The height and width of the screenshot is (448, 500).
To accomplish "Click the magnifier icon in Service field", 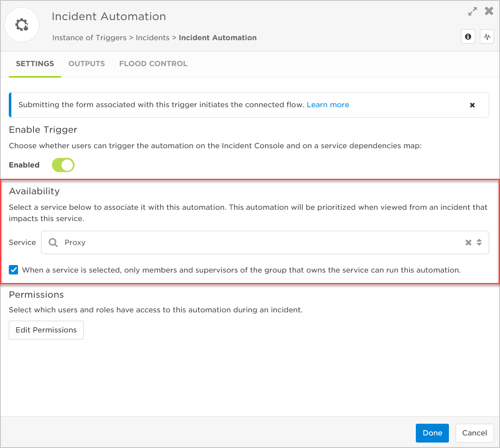I will [53, 242].
